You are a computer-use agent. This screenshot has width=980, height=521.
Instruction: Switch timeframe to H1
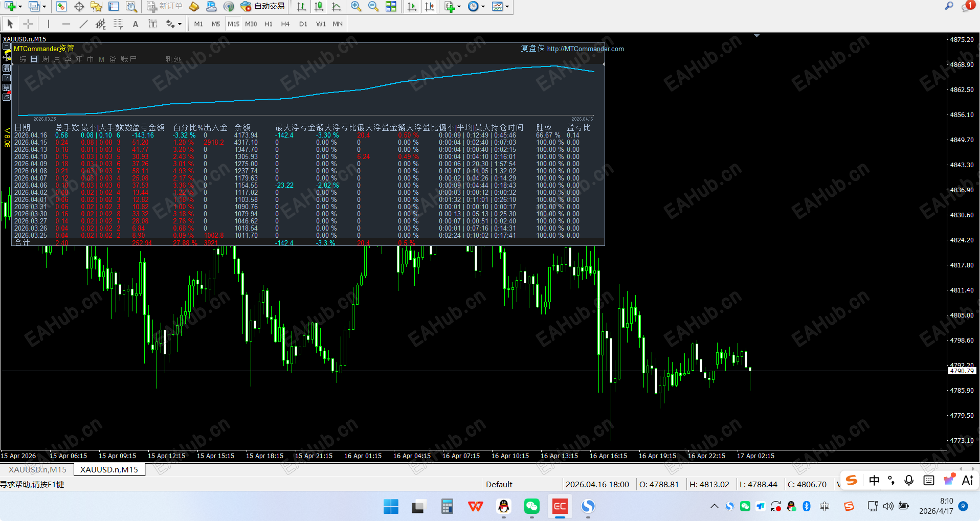pos(269,24)
